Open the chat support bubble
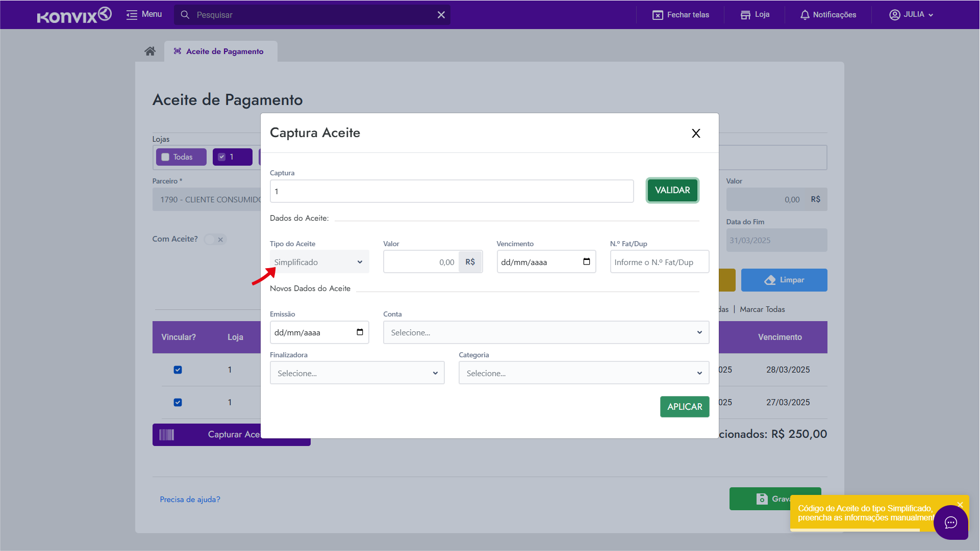Image resolution: width=980 pixels, height=551 pixels. (x=950, y=522)
